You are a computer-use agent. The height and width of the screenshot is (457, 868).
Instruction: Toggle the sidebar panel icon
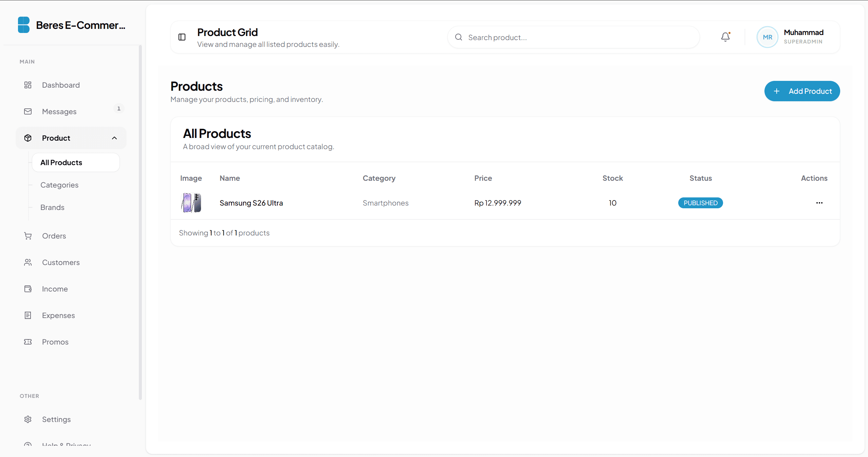182,37
